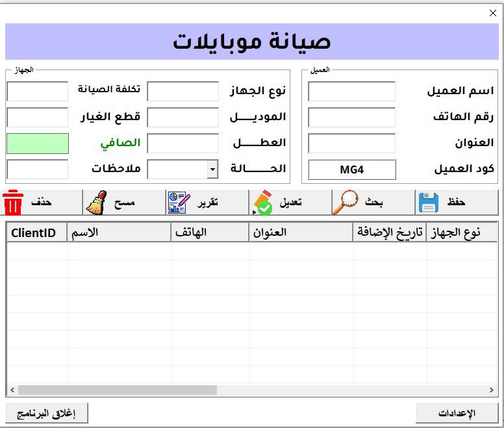The height and width of the screenshot is (428, 504).
Task: Select the كود العميل field showing MG4
Action: (352, 170)
